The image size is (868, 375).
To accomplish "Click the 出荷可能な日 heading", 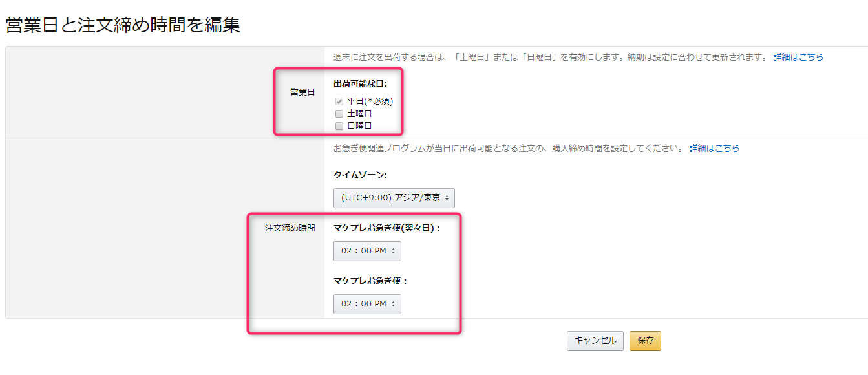I will tap(360, 83).
